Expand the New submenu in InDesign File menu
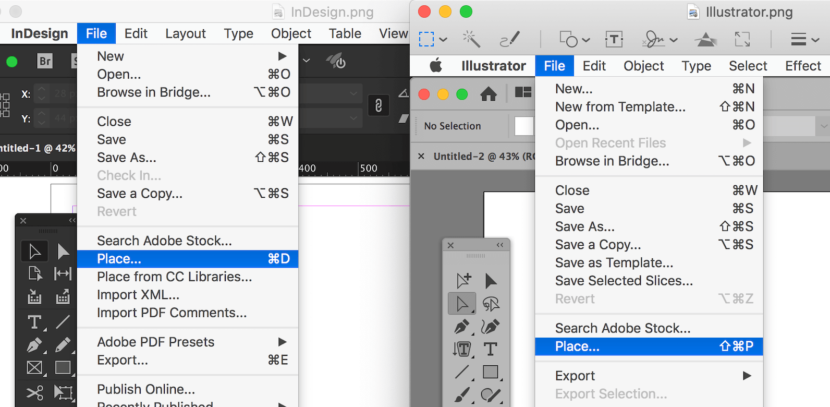This screenshot has height=407, width=830. (282, 56)
